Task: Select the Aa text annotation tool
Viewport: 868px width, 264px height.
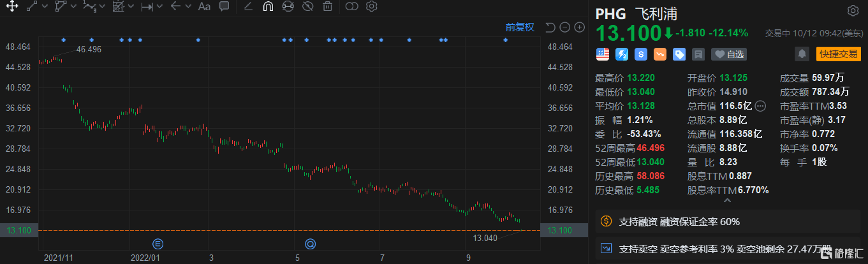Action: pyautogui.click(x=204, y=6)
